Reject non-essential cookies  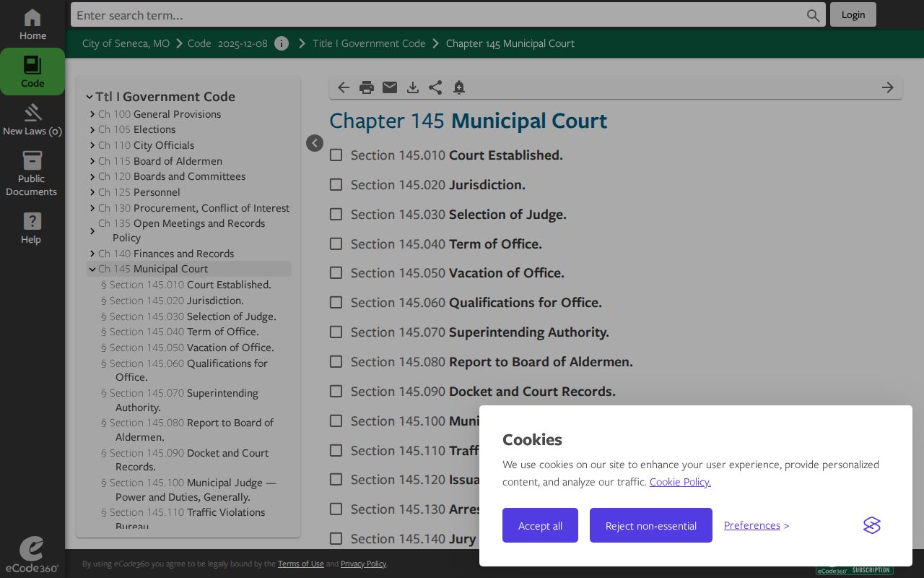click(651, 525)
